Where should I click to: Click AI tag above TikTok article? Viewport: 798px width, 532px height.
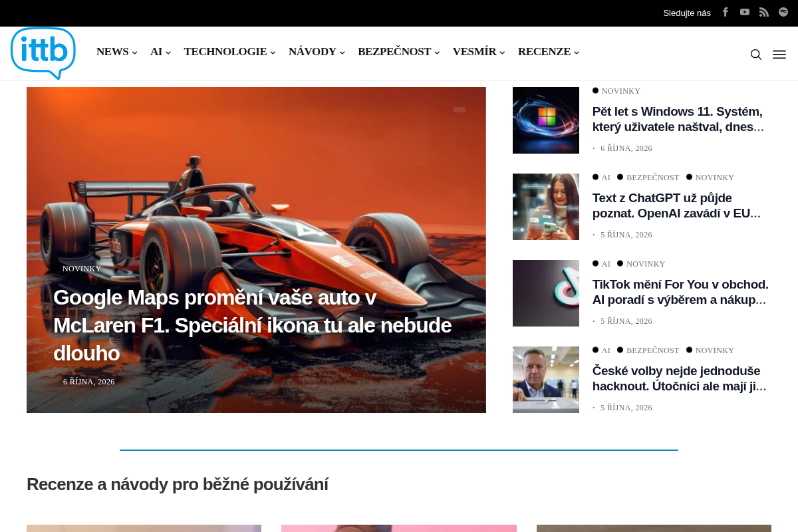tap(606, 264)
